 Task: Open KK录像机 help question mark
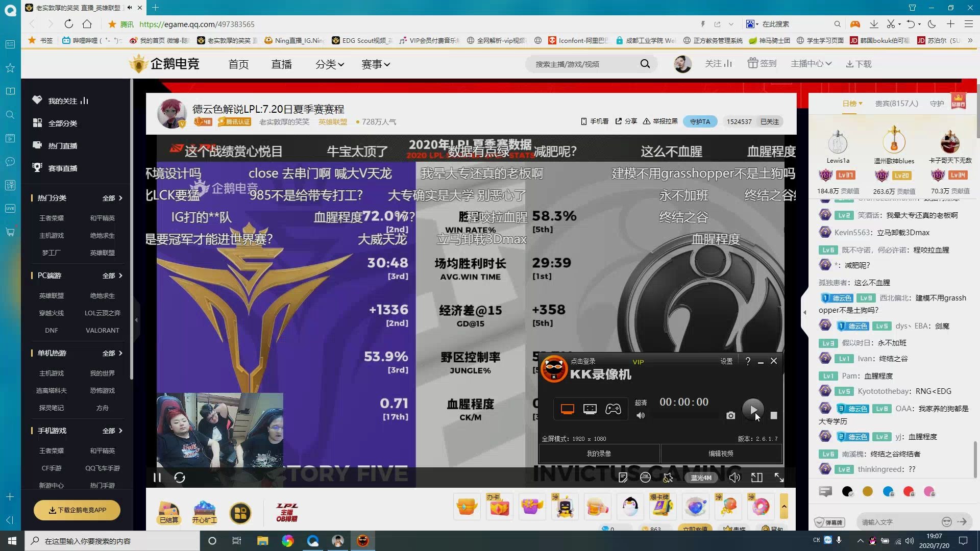pos(748,361)
